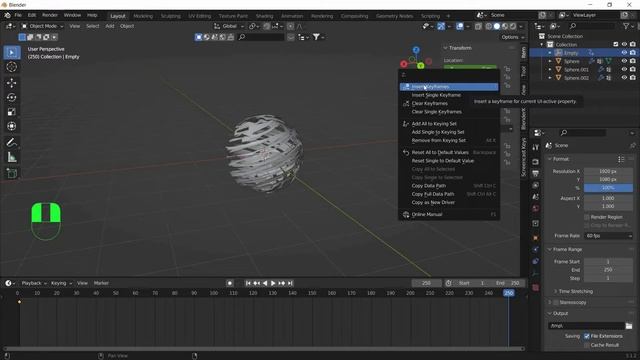Select the Scale tool
The width and height of the screenshot is (640, 360).
click(x=11, y=112)
